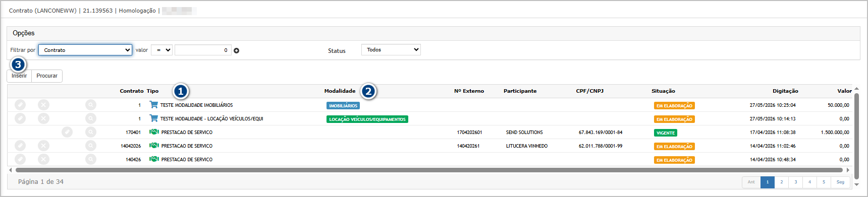
Task: Delete the LOCAÇÃO VEÍCULOS/EQUI contract row
Action: pos(44,118)
